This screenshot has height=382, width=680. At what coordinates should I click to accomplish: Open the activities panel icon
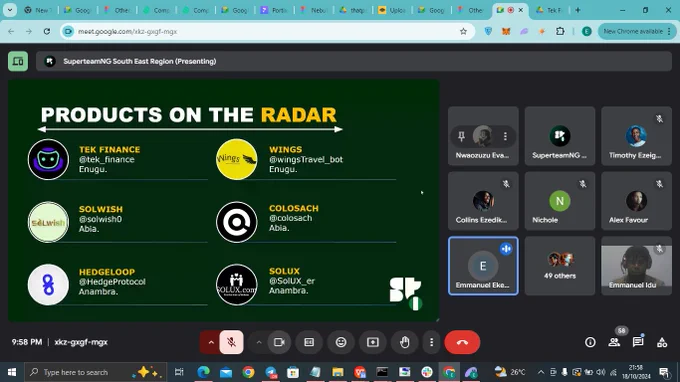pyautogui.click(x=662, y=342)
